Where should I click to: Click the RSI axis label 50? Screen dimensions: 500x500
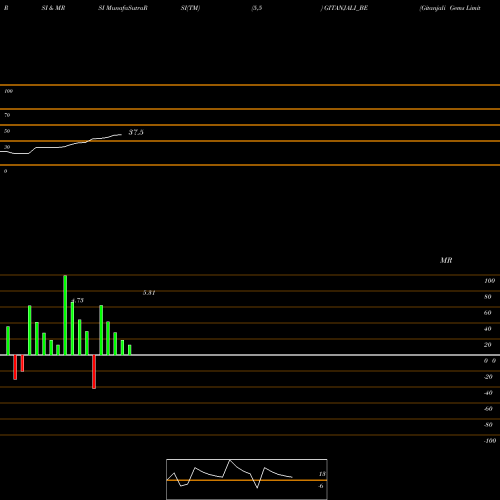click(7, 131)
